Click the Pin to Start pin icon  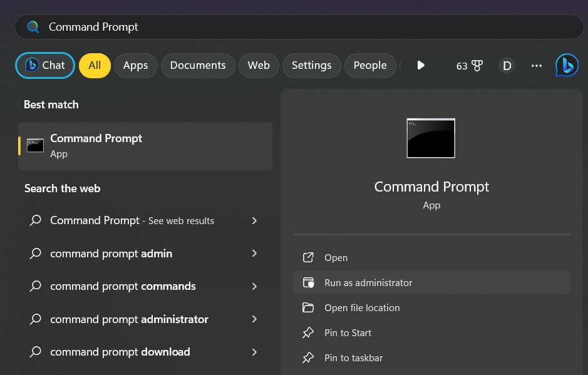coord(308,333)
